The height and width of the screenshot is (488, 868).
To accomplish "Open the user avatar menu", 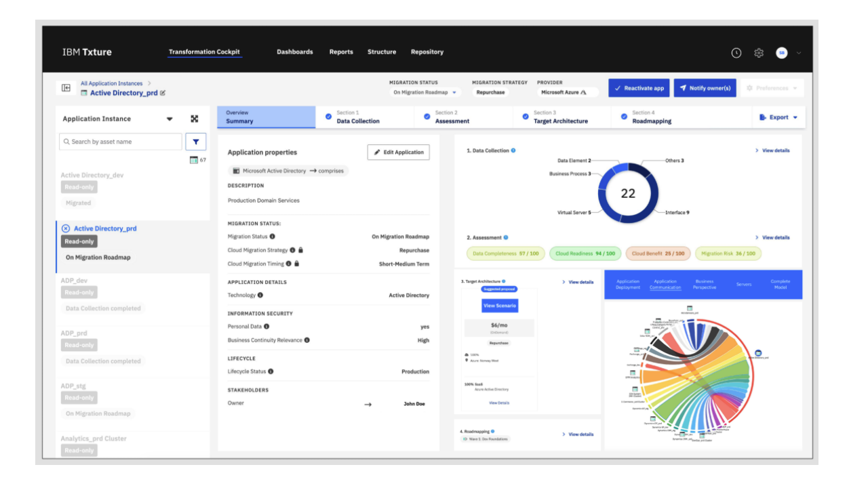I will pos(781,53).
